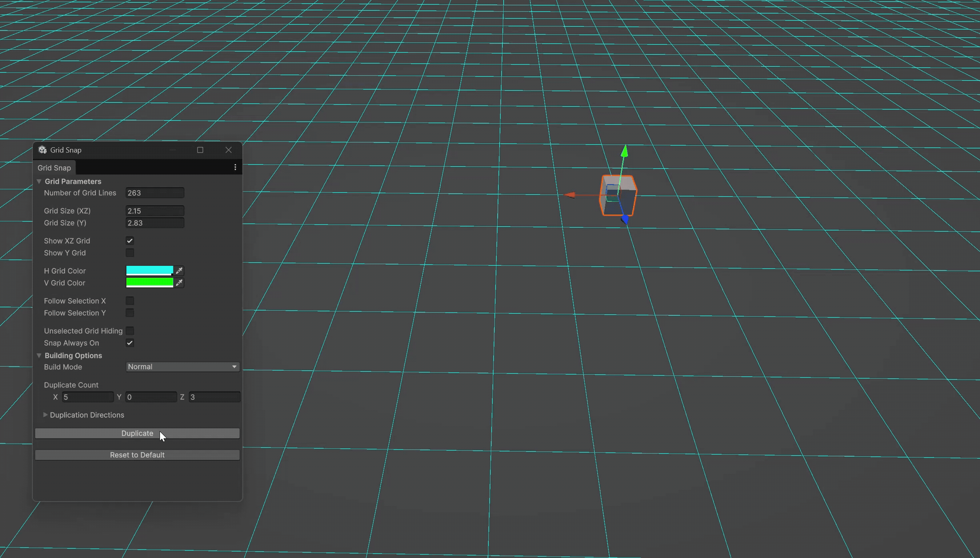Click the red X-axis gizmo arrow

570,195
